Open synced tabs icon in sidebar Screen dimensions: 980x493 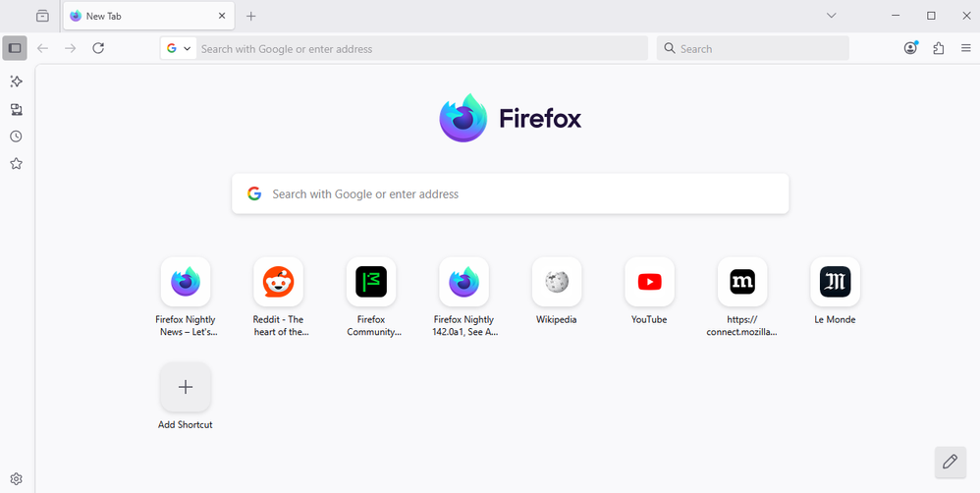click(x=17, y=109)
